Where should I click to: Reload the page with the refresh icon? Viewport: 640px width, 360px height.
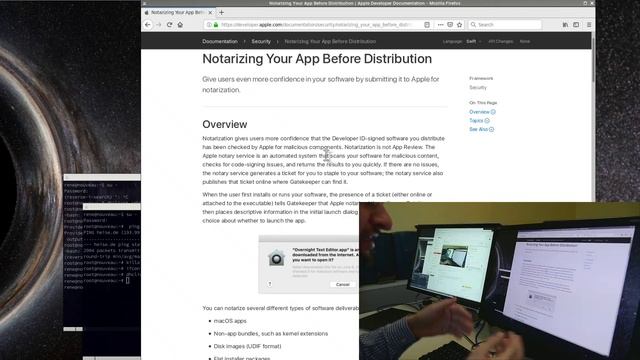(169, 25)
